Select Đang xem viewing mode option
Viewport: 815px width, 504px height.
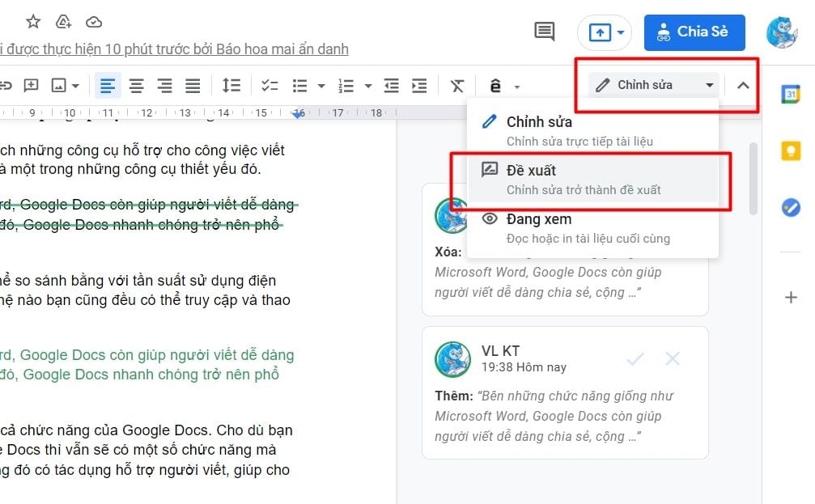592,228
